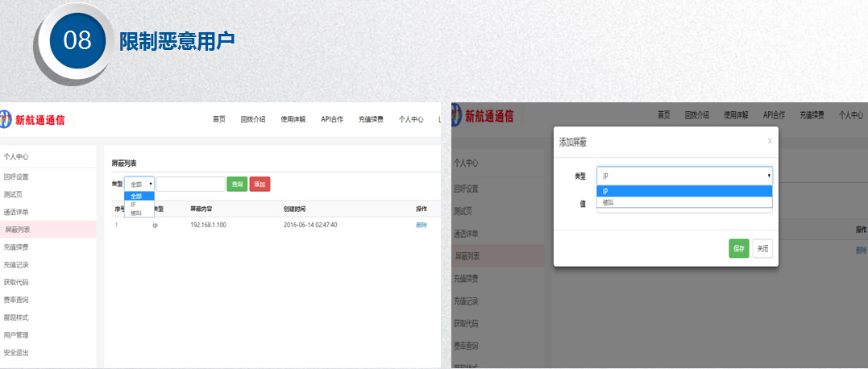Select 安全退出 in the sidebar menu
Image resolution: width=868 pixels, height=369 pixels.
16,352
